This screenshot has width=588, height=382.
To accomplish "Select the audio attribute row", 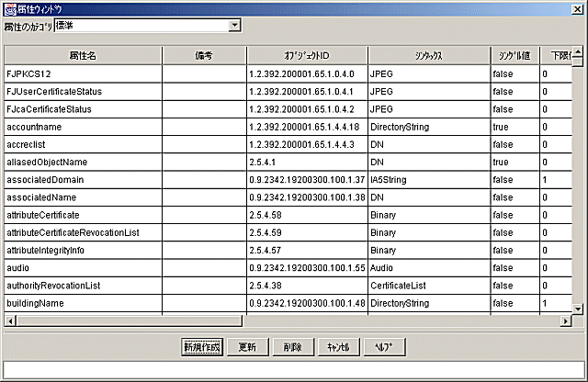I will (x=83, y=267).
